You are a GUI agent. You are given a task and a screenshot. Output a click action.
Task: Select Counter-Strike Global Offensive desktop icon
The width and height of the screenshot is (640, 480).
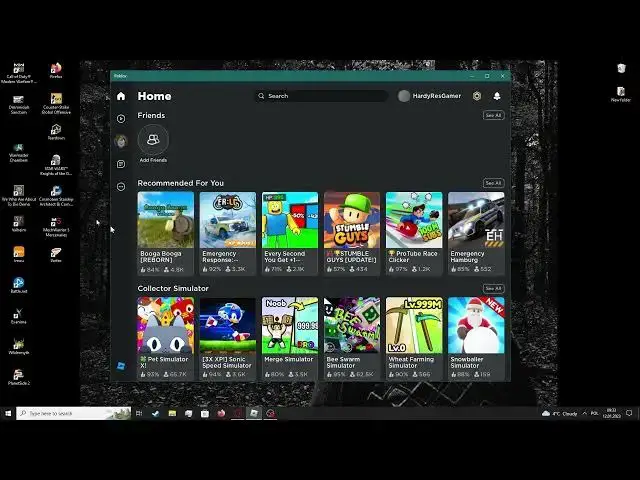(56, 104)
